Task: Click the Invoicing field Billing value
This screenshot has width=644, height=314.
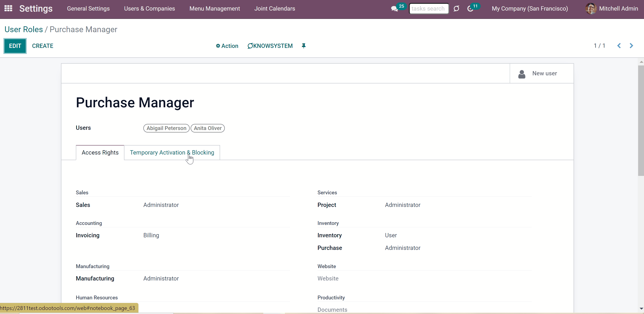Action: click(151, 235)
